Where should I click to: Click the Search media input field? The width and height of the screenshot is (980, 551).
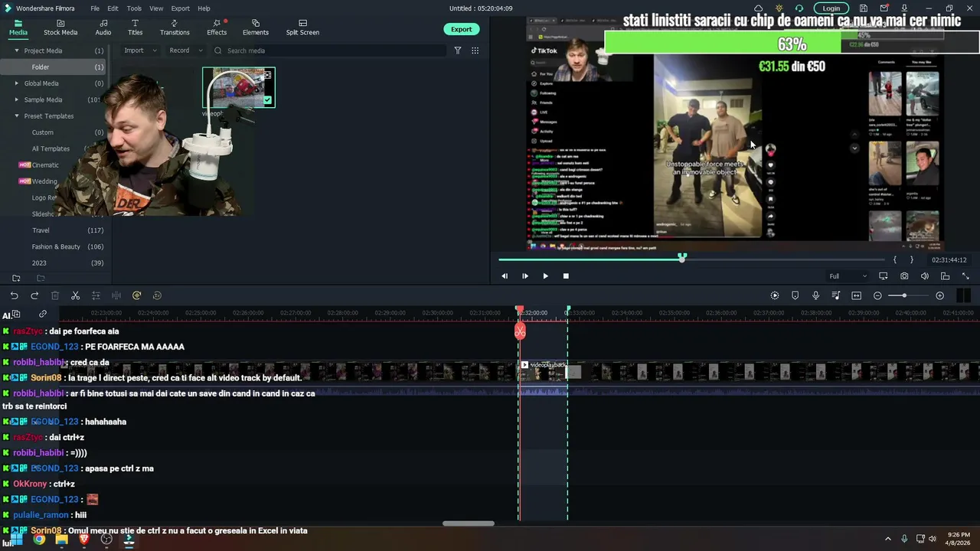coord(329,51)
